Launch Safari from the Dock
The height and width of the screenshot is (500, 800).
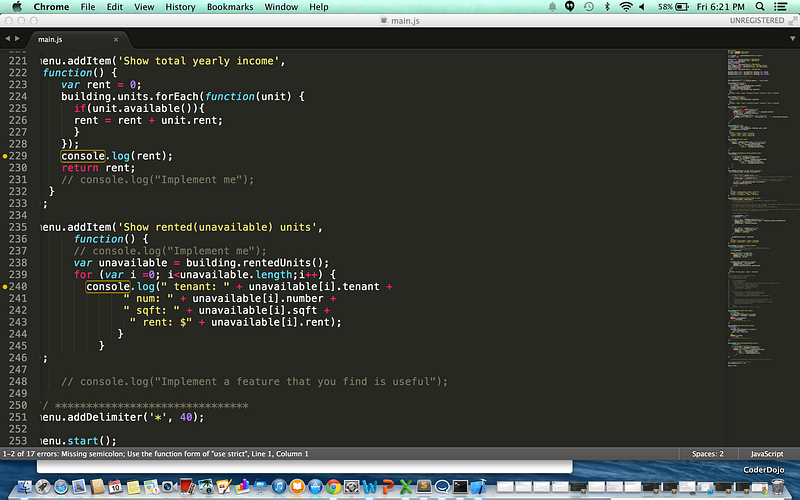61,486
